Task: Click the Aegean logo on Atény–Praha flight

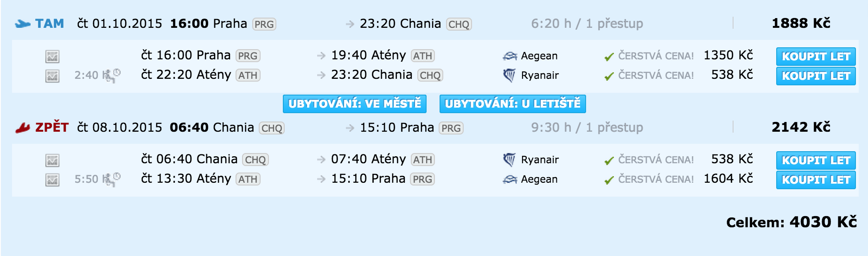Action: point(510,179)
